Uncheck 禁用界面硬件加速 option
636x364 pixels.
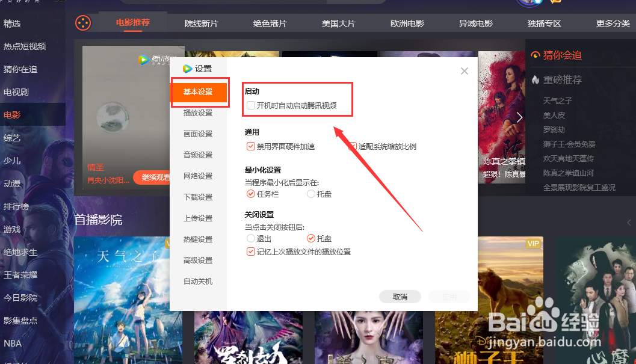[251, 146]
